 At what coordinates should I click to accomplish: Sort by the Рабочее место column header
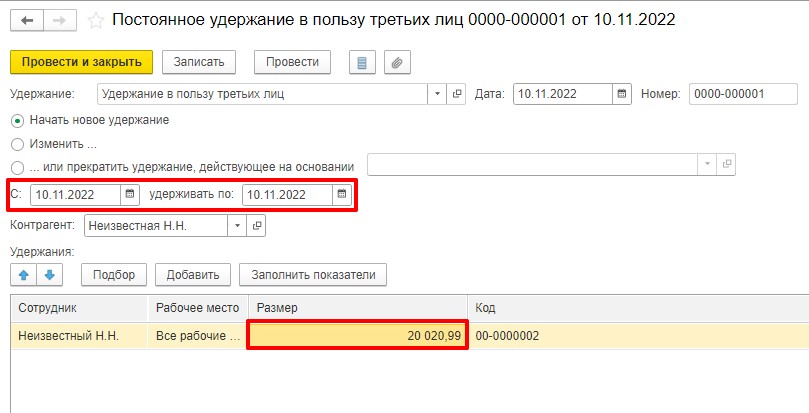[198, 308]
